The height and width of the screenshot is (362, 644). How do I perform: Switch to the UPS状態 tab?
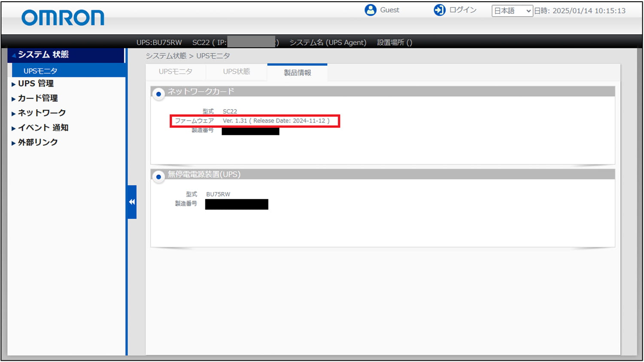pos(236,72)
